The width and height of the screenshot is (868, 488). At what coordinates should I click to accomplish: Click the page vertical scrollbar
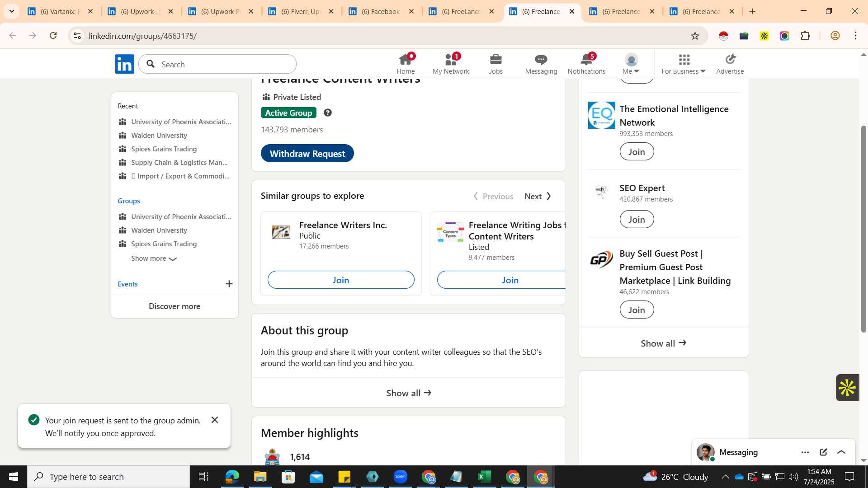863,229
